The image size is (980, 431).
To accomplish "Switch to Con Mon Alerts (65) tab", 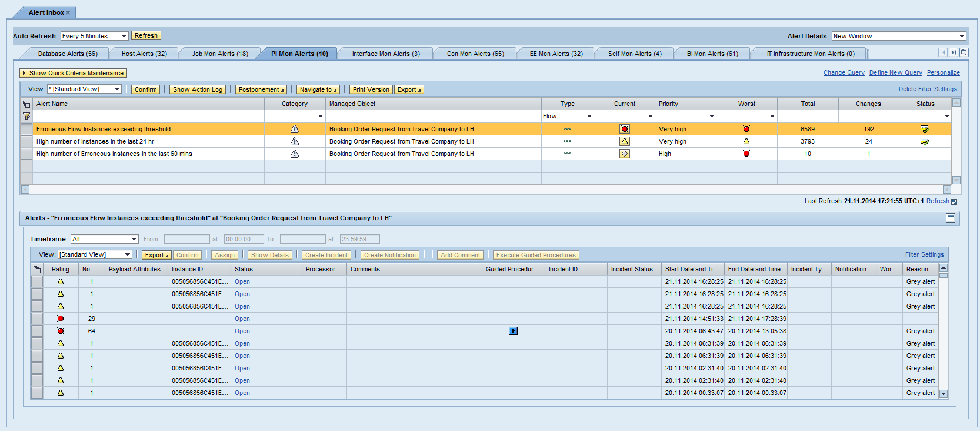I will tap(475, 54).
